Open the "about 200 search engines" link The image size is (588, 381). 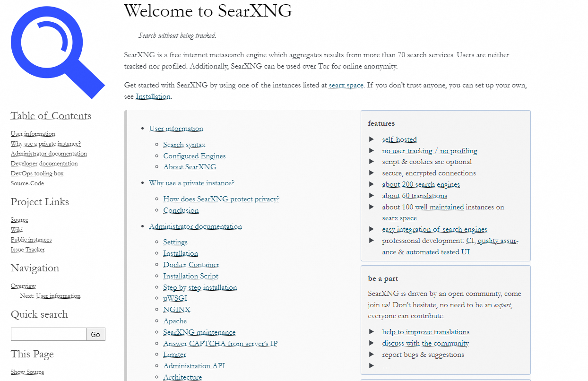coord(421,184)
